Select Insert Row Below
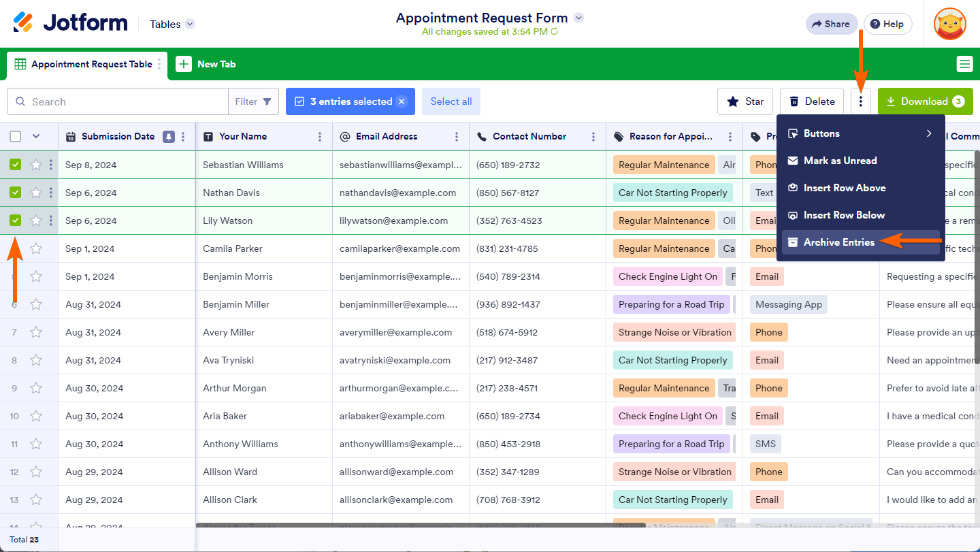The image size is (980, 552). (x=861, y=215)
